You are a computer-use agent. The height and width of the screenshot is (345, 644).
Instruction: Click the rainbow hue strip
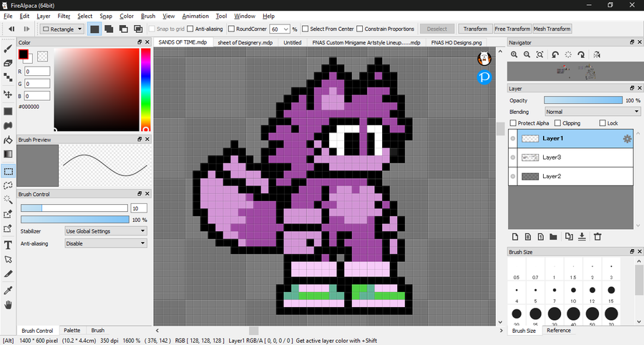click(x=146, y=89)
